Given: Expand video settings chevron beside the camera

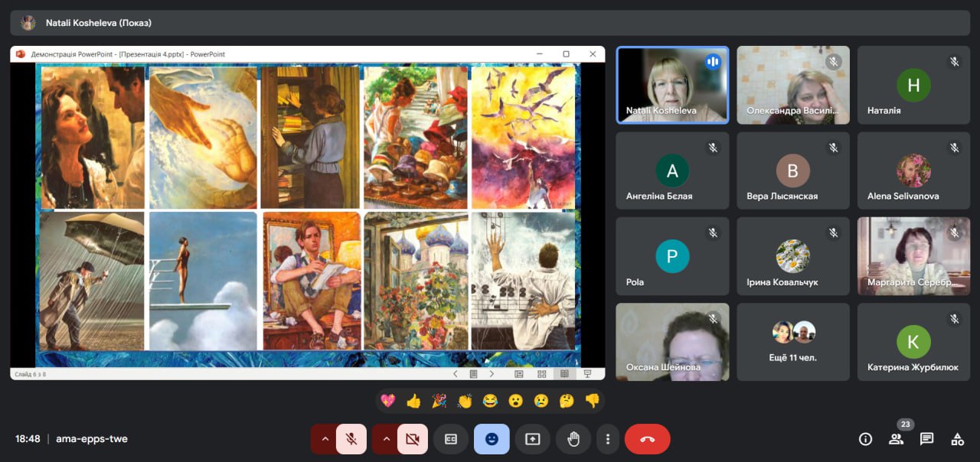Looking at the screenshot, I should click(x=386, y=439).
